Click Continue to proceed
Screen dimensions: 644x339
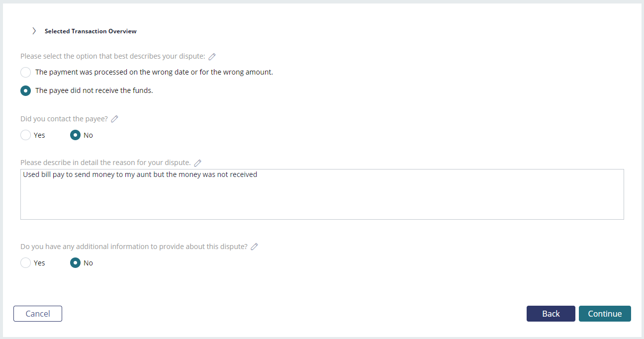605,314
